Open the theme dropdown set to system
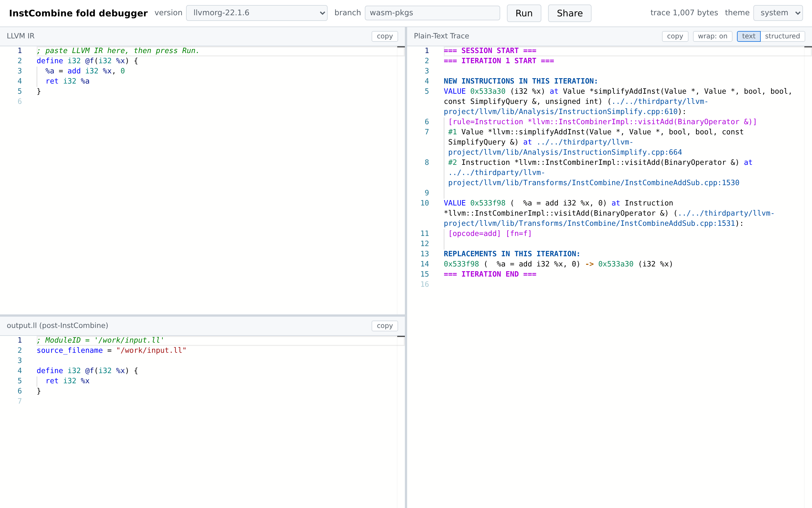This screenshot has width=812, height=508. pos(778,13)
